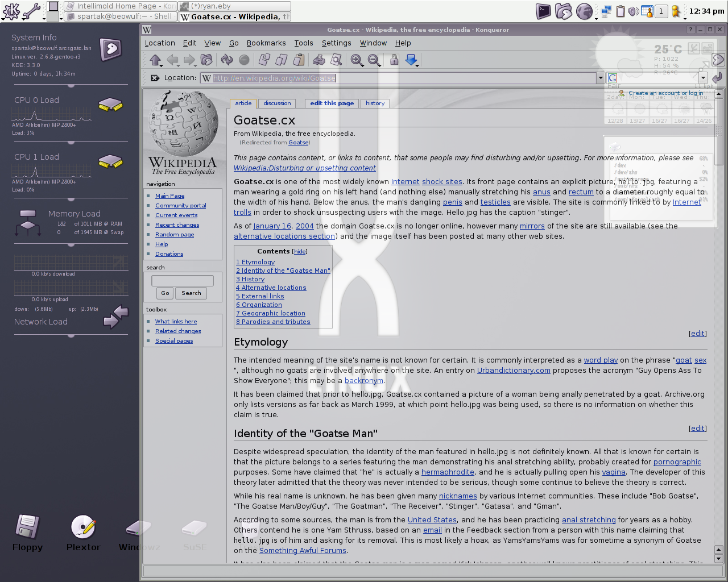Viewport: 728px width, 582px height.
Task: Switch to '(*)ryan.eby' taskbar window
Action: tap(234, 6)
